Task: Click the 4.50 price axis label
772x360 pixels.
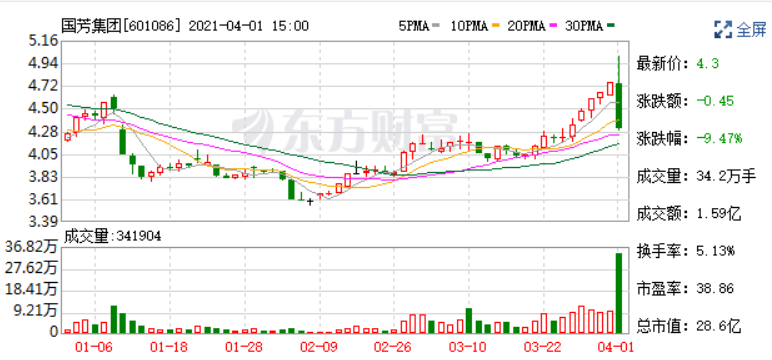Action: click(x=42, y=109)
